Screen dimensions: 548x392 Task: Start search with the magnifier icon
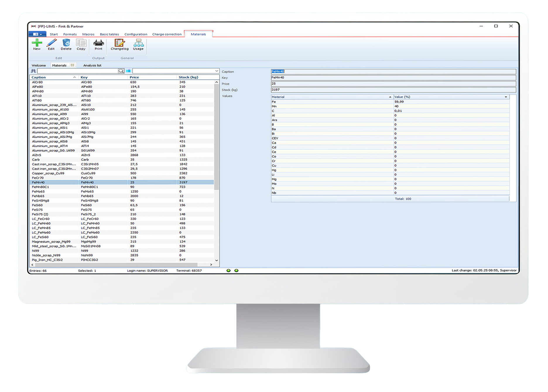[x=121, y=71]
